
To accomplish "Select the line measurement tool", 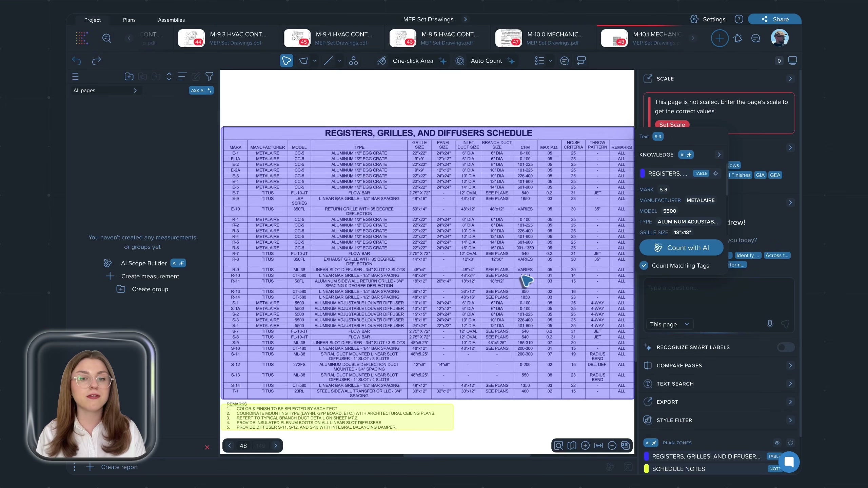I will [x=328, y=61].
